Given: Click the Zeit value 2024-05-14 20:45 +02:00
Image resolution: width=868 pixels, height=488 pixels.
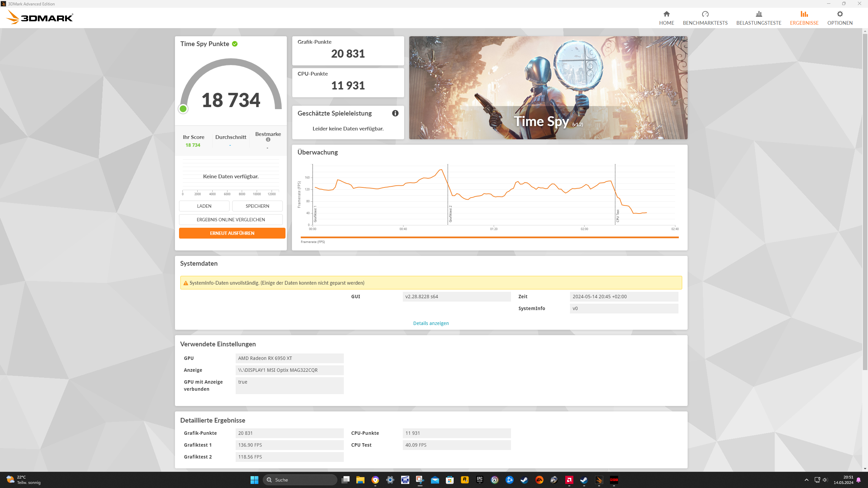Looking at the screenshot, I should pyautogui.click(x=624, y=297).
